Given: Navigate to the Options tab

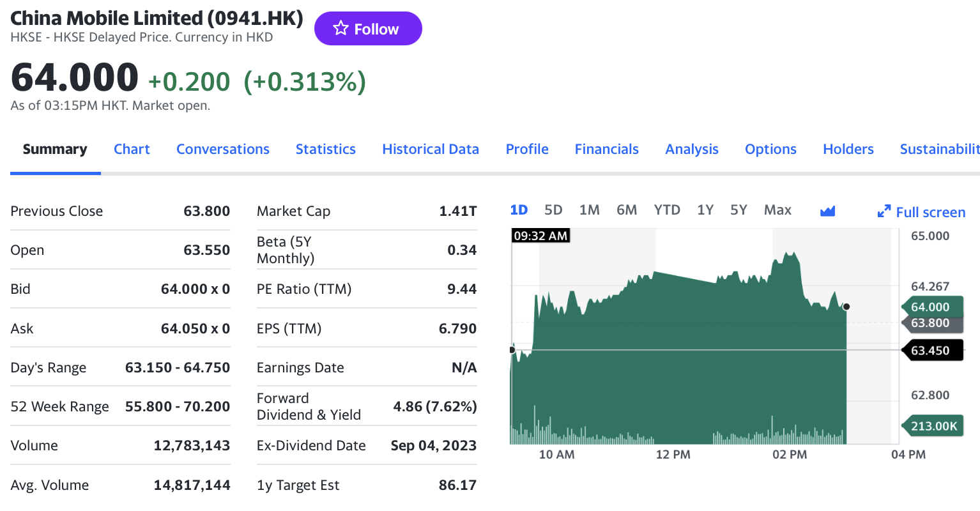Looking at the screenshot, I should pyautogui.click(x=770, y=149).
